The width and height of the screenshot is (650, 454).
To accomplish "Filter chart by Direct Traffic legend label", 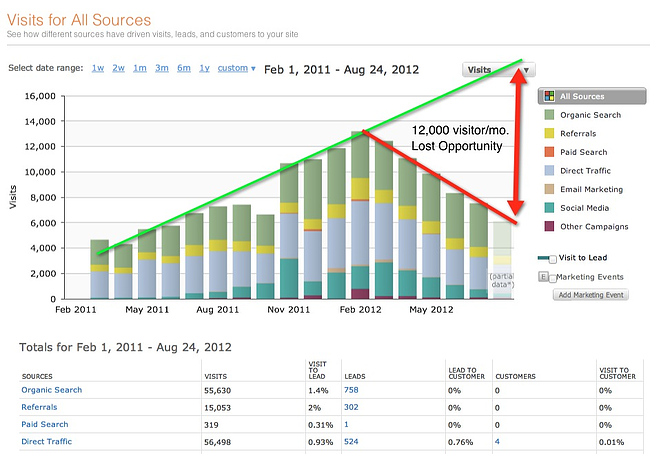I will pos(585,171).
